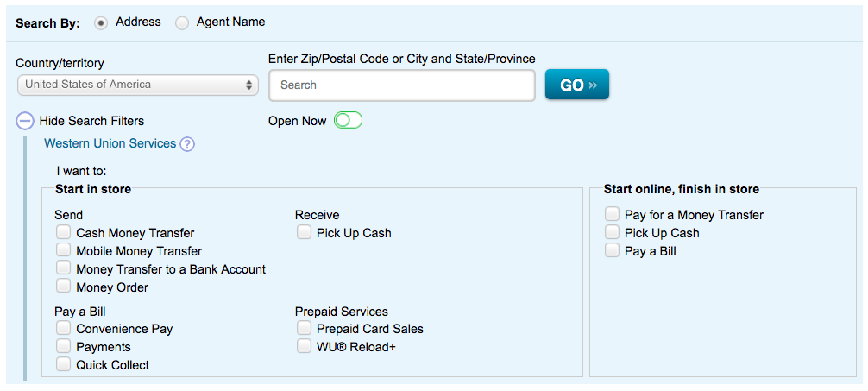Tick Pay a Bill under Start online
The width and height of the screenshot is (868, 391).
[x=612, y=250]
